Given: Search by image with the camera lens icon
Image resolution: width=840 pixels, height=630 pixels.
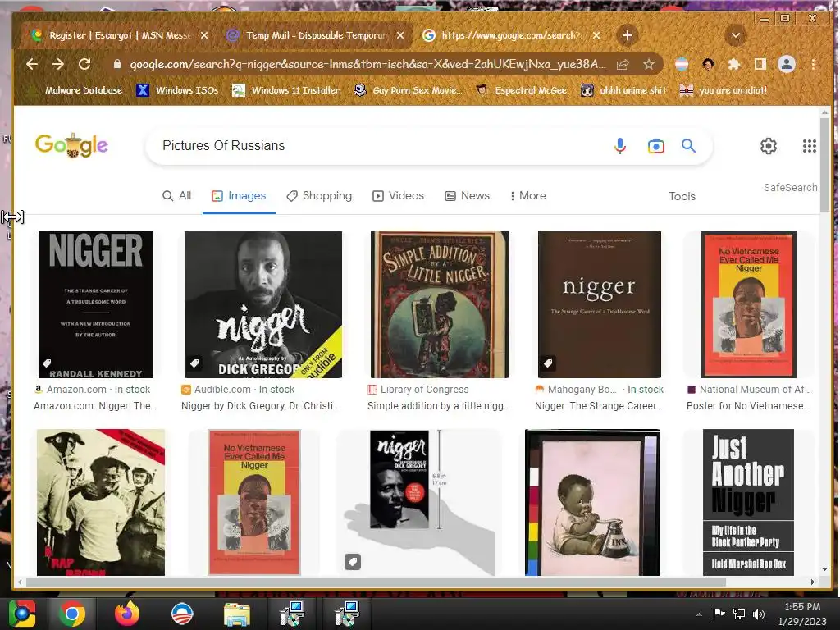Looking at the screenshot, I should 655,146.
